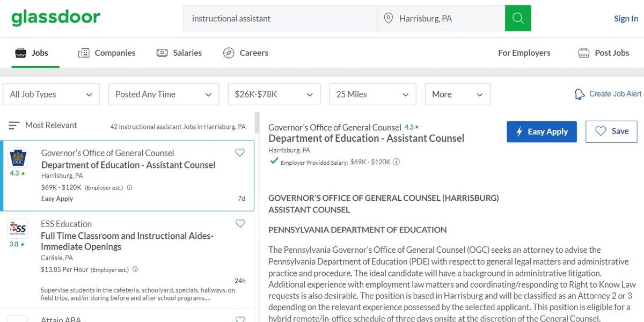Viewport: 644px width, 322px height.
Task: Open Create Job Alert via bell icon
Action: [x=580, y=93]
